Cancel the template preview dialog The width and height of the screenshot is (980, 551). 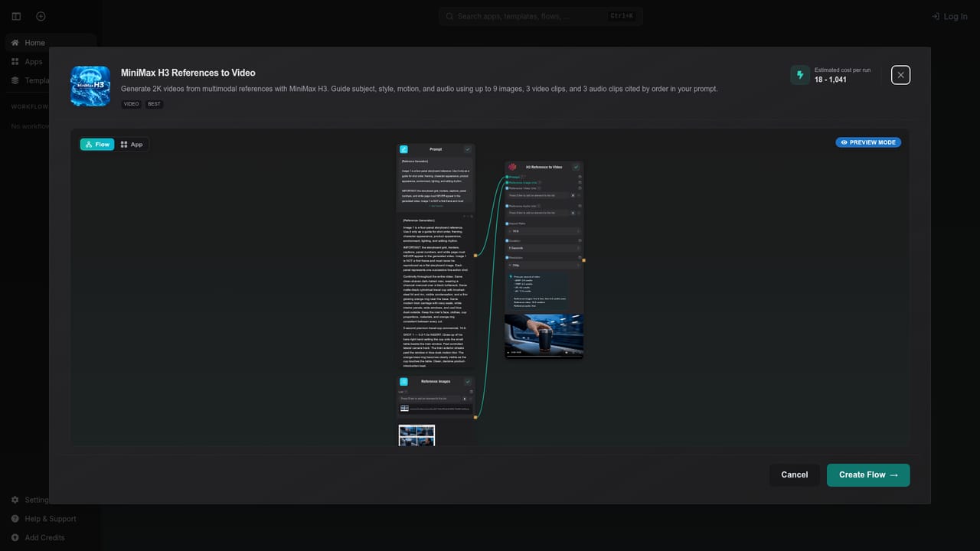(x=794, y=474)
